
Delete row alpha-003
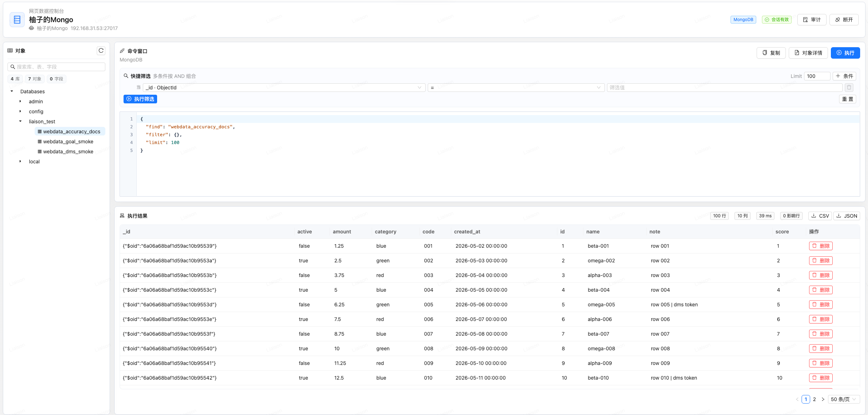click(821, 275)
